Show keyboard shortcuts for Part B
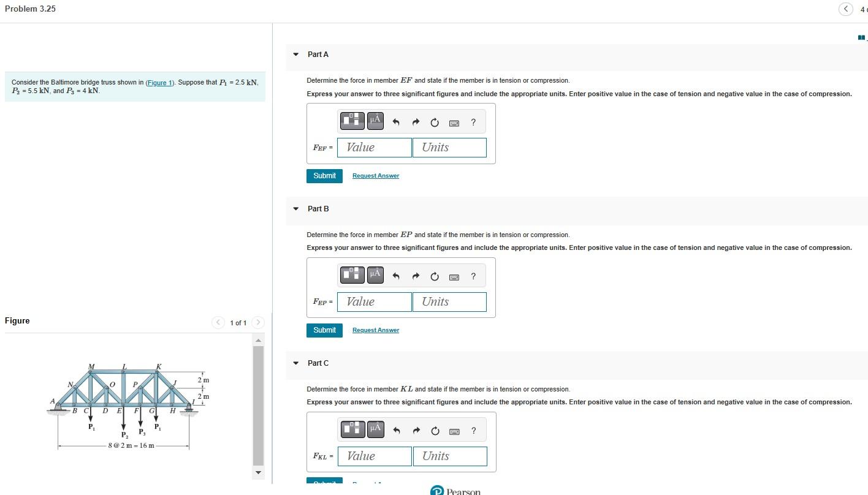Screen dimensions: 868x495 (x=454, y=278)
